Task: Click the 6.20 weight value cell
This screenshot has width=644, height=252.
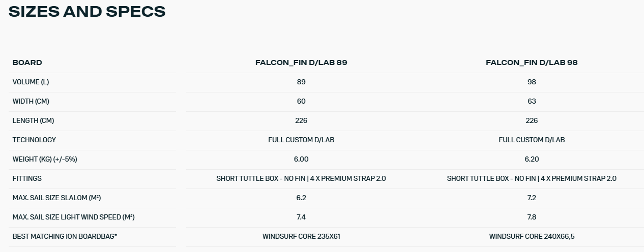Action: pyautogui.click(x=532, y=159)
